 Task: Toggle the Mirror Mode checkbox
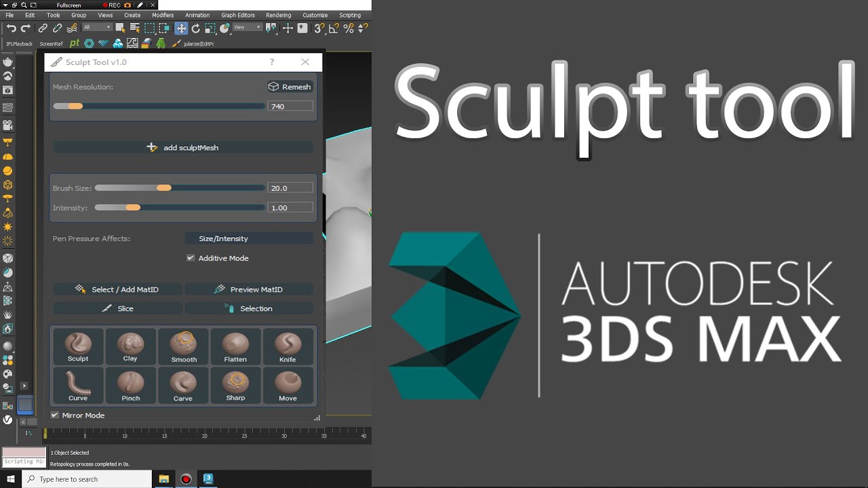point(55,415)
